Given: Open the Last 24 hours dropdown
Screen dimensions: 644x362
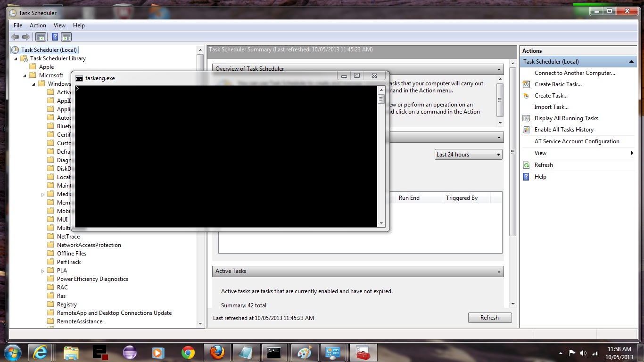Looking at the screenshot, I should tap(468, 155).
